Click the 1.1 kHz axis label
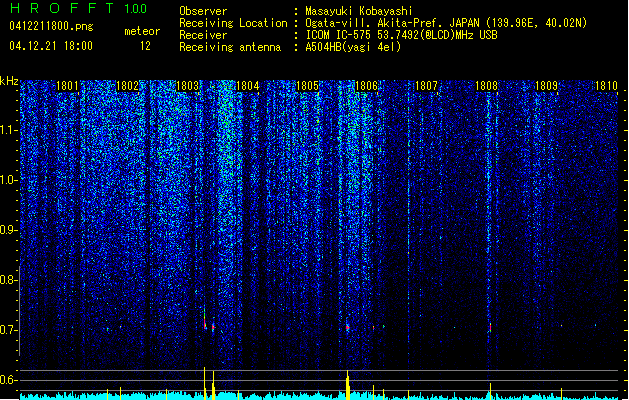 (8, 130)
